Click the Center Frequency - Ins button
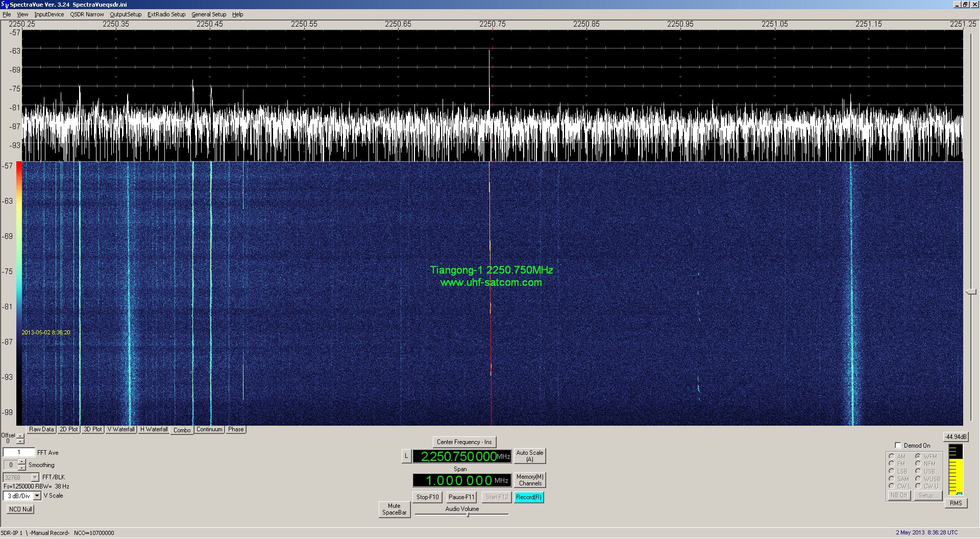This screenshot has width=980, height=539. 464,442
